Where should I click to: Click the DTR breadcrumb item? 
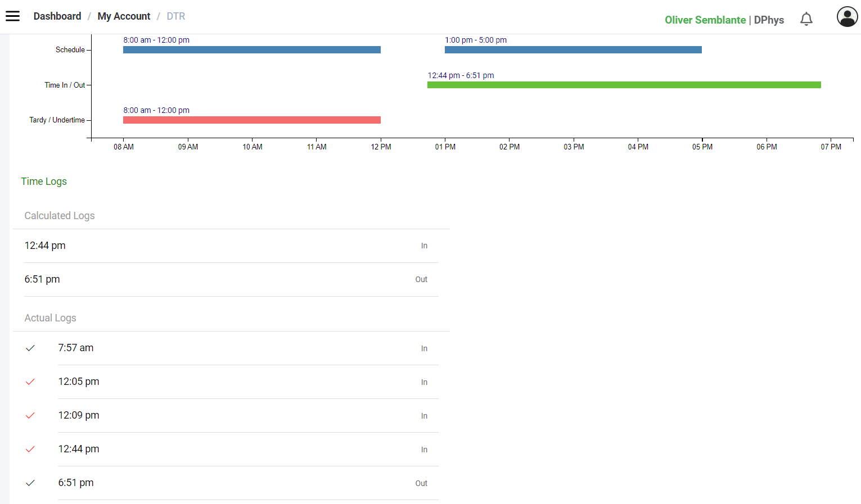(x=175, y=16)
